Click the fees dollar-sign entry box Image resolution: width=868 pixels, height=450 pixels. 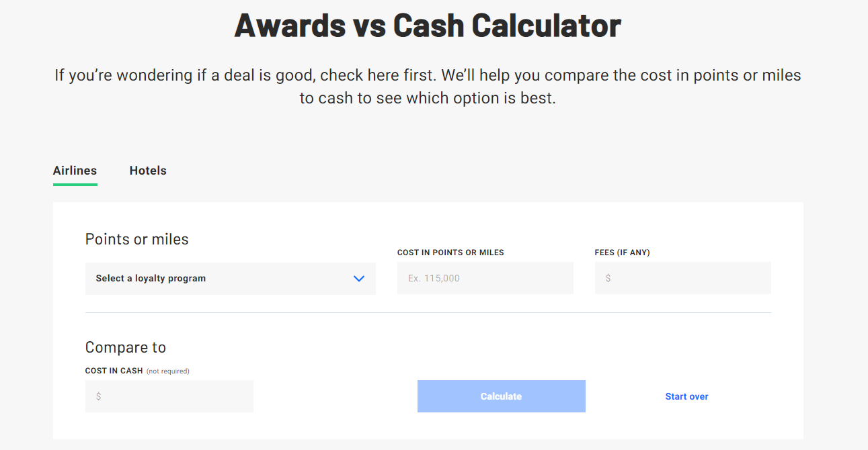(x=682, y=278)
